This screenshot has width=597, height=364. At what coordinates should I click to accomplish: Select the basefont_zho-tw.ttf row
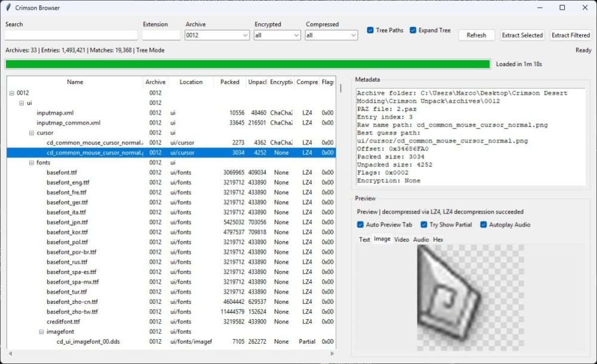pos(171,311)
